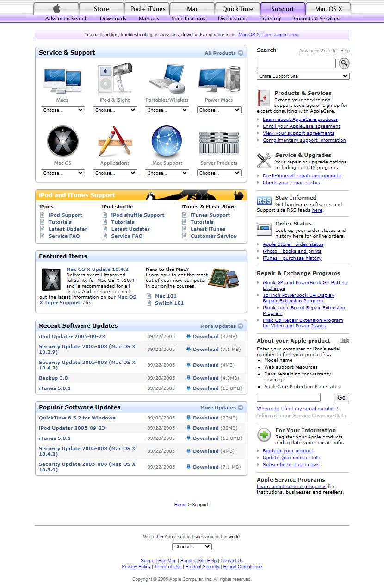The width and height of the screenshot is (384, 588).
Task: Click the chalkboard and books image
Action: pos(224,277)
